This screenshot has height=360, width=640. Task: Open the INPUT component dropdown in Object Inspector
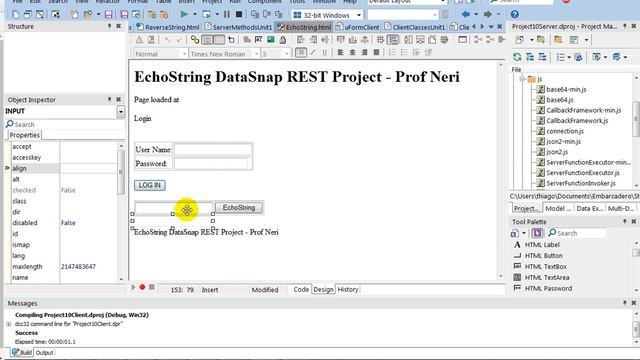120,111
